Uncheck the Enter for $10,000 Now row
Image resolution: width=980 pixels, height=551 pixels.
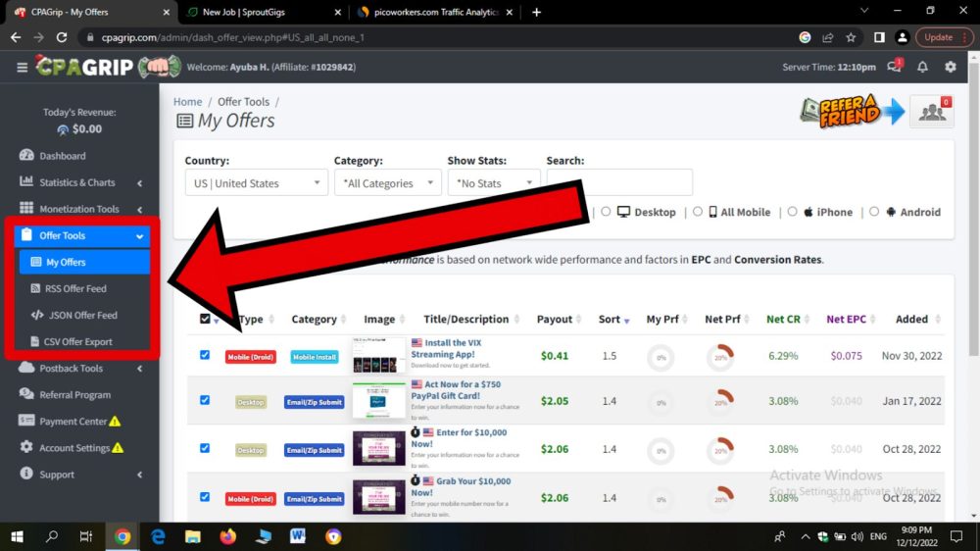click(205, 448)
